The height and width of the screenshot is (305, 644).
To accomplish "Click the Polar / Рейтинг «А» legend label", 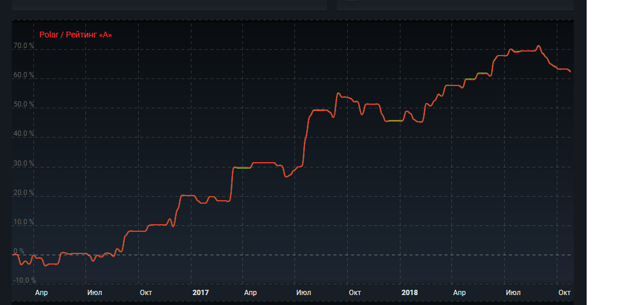I will pyautogui.click(x=76, y=35).
